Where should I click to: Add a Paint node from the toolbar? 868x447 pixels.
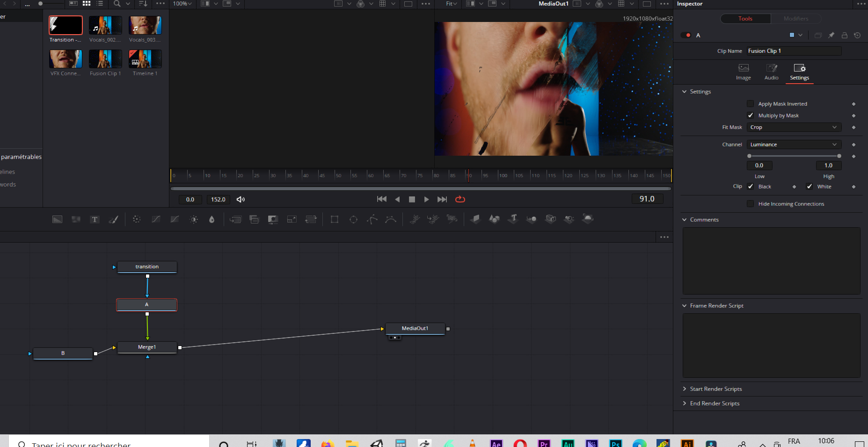point(113,219)
